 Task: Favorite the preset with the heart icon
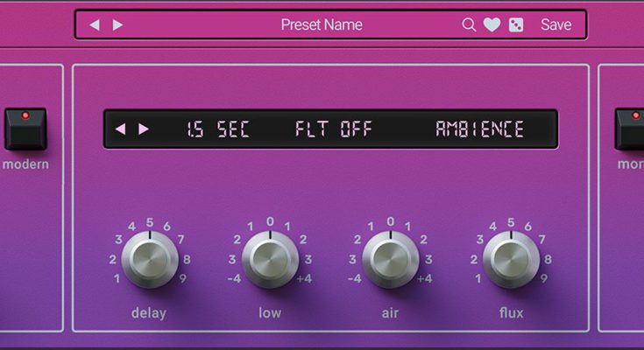pos(492,25)
